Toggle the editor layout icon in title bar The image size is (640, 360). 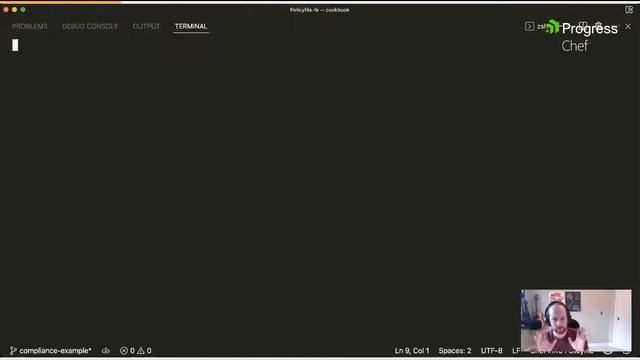point(629,9)
